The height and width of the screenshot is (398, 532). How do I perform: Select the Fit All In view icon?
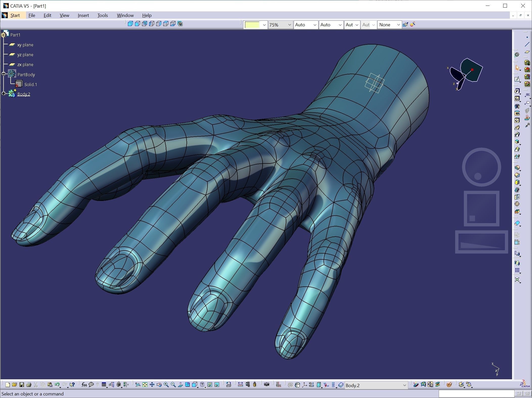(145, 385)
